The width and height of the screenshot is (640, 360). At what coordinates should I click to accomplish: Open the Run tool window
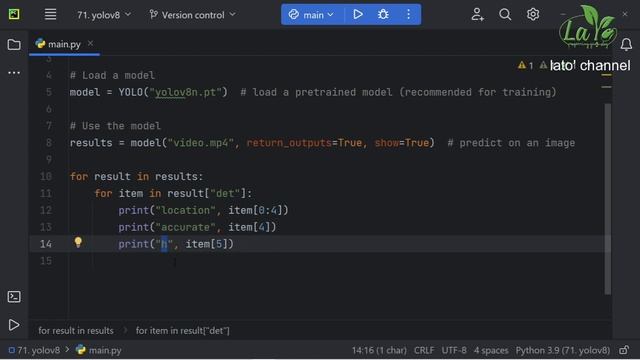14,325
